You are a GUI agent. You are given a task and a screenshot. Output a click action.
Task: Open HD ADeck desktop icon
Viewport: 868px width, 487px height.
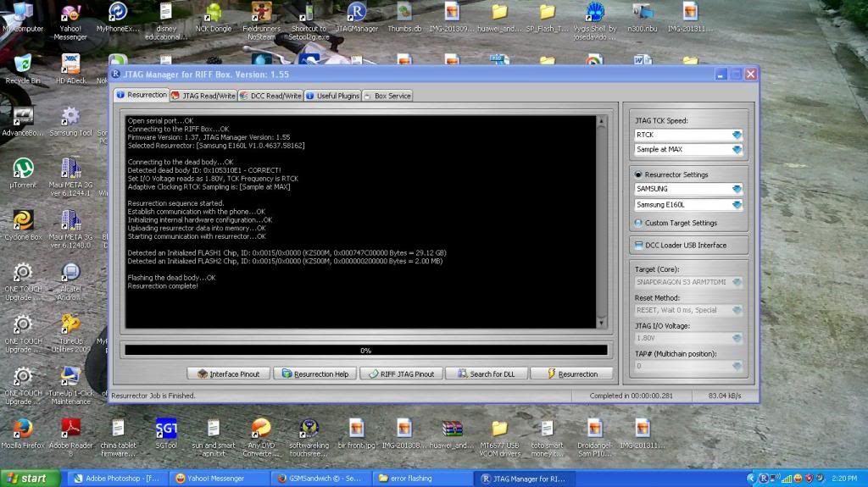pos(70,69)
